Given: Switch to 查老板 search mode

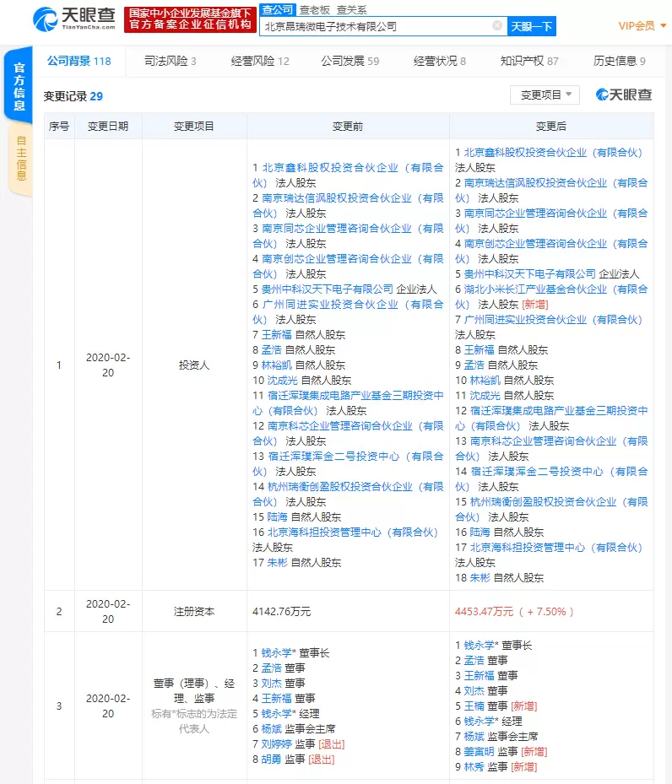Looking at the screenshot, I should click(x=317, y=10).
